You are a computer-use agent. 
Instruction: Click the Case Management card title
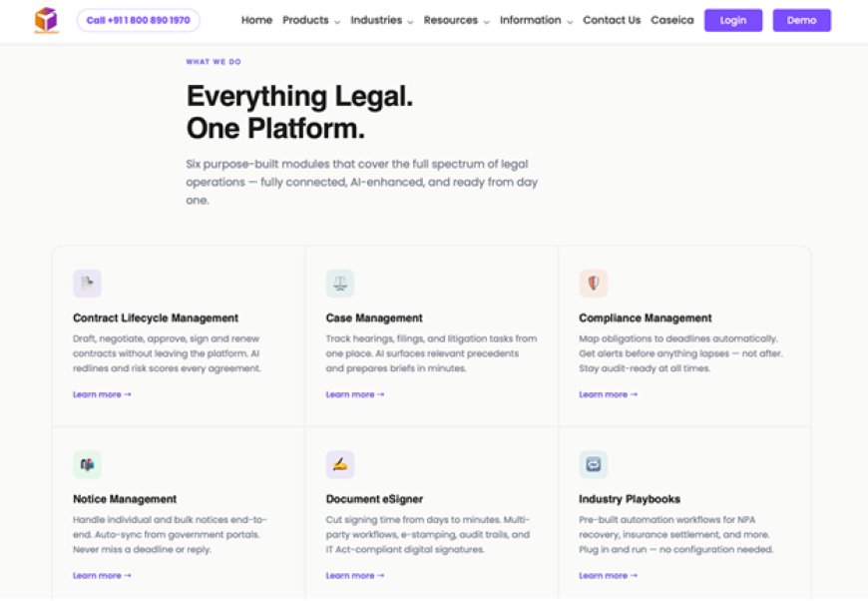pyautogui.click(x=374, y=317)
